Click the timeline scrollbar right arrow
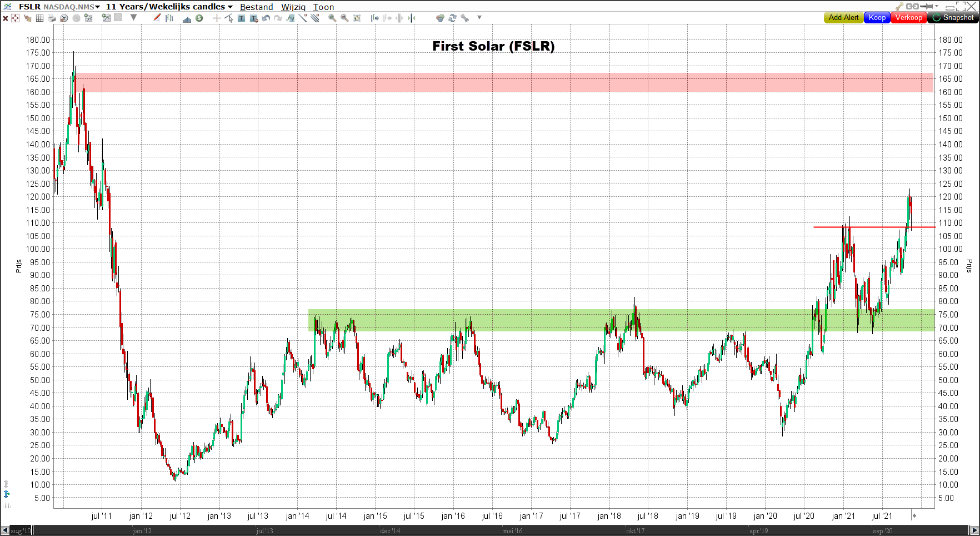 coord(974,530)
